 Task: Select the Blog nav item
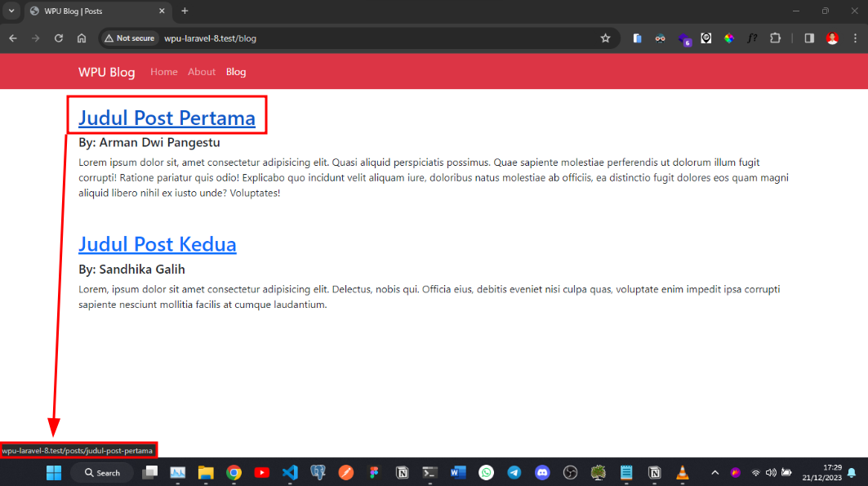pyautogui.click(x=236, y=72)
